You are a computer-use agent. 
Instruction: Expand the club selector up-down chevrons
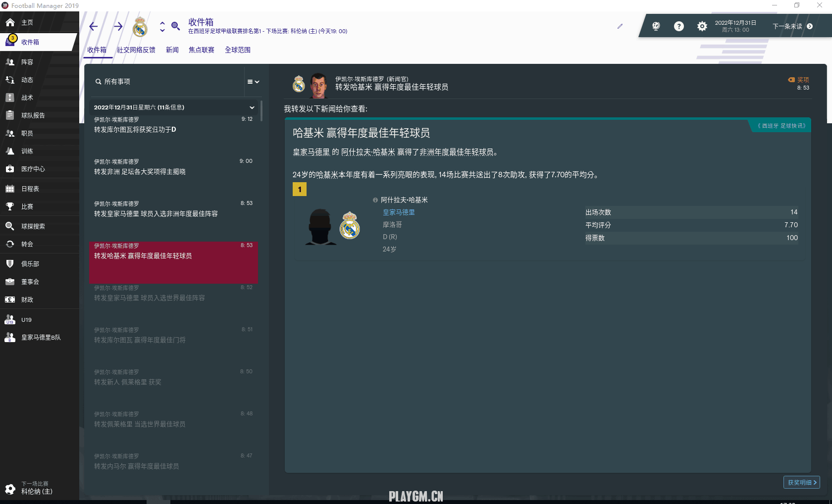click(x=162, y=26)
